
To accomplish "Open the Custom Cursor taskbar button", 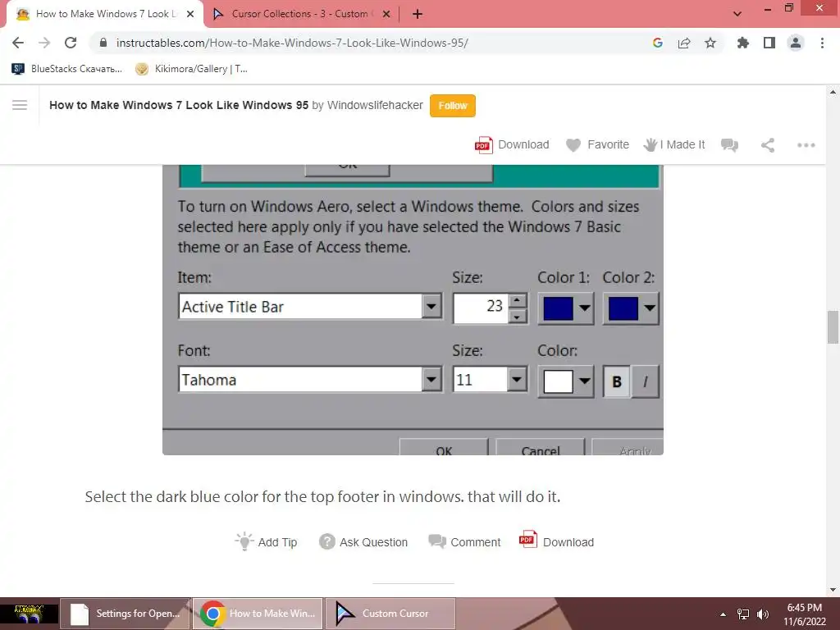I will pos(390,614).
